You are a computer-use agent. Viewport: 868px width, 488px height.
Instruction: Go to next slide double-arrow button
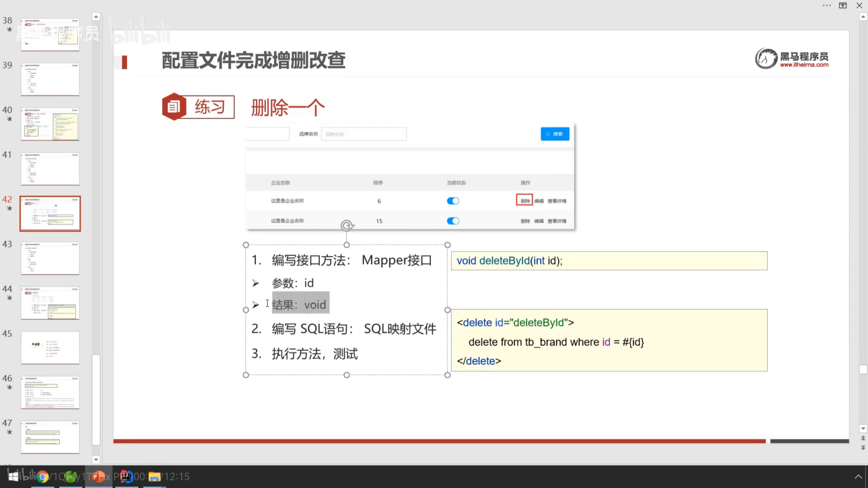click(863, 448)
